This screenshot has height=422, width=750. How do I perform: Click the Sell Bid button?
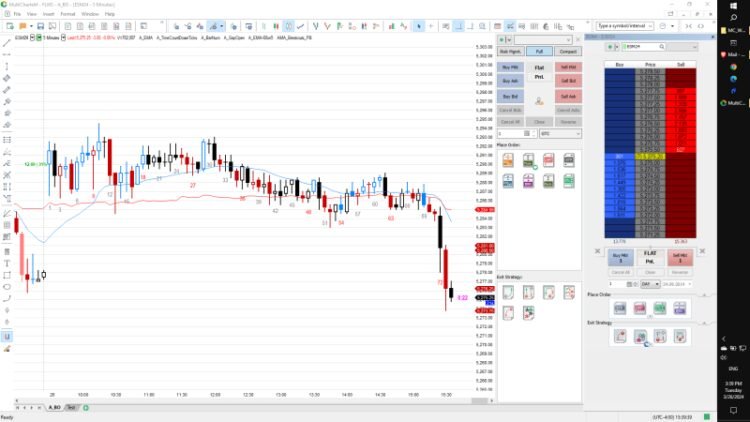[568, 81]
